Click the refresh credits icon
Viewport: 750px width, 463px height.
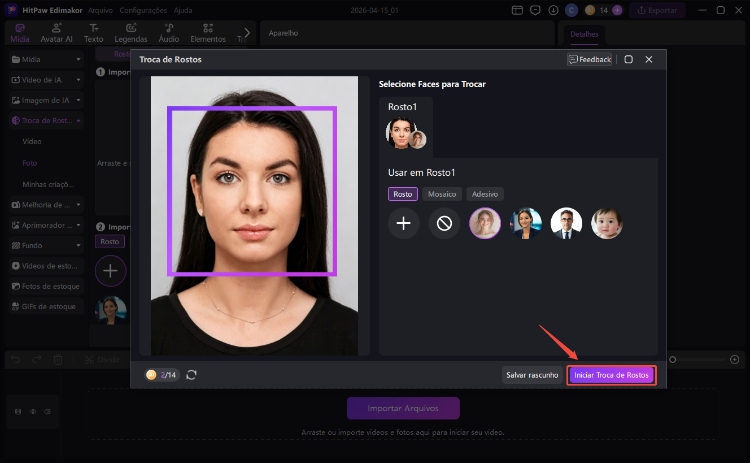[191, 374]
